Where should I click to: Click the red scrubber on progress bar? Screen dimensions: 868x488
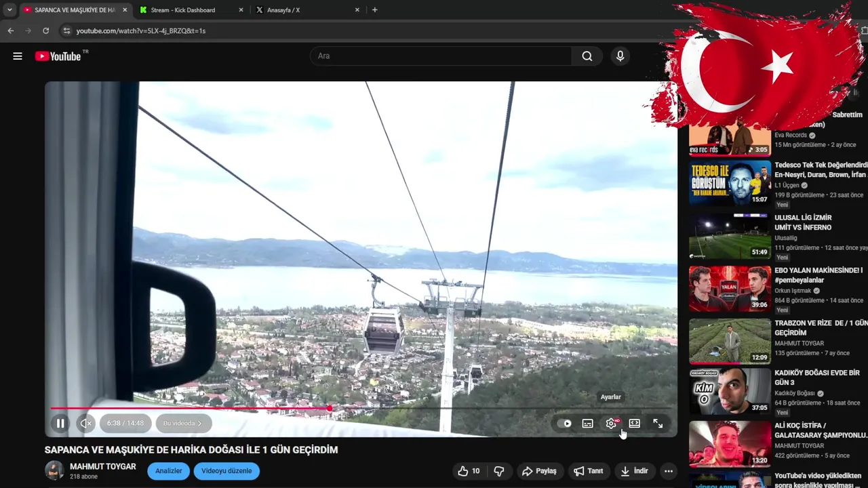330,408
